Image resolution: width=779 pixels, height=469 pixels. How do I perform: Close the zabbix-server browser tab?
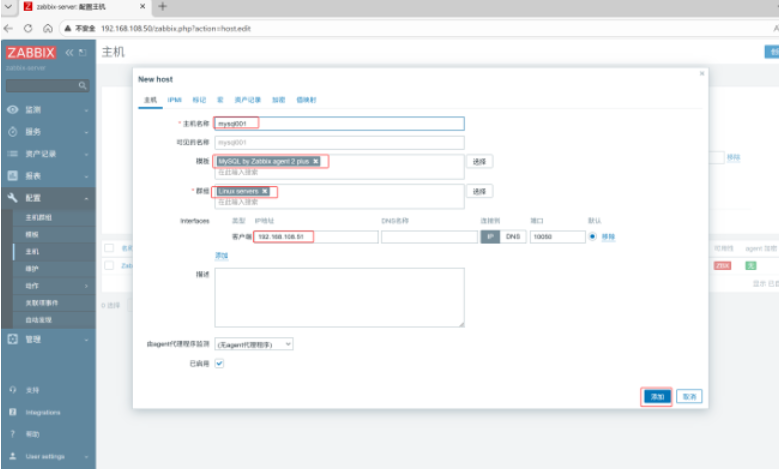[x=143, y=6]
